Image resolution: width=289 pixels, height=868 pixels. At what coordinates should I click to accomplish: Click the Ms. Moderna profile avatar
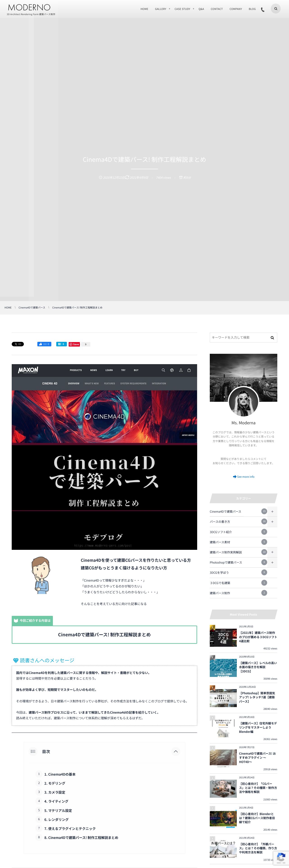[243, 402]
